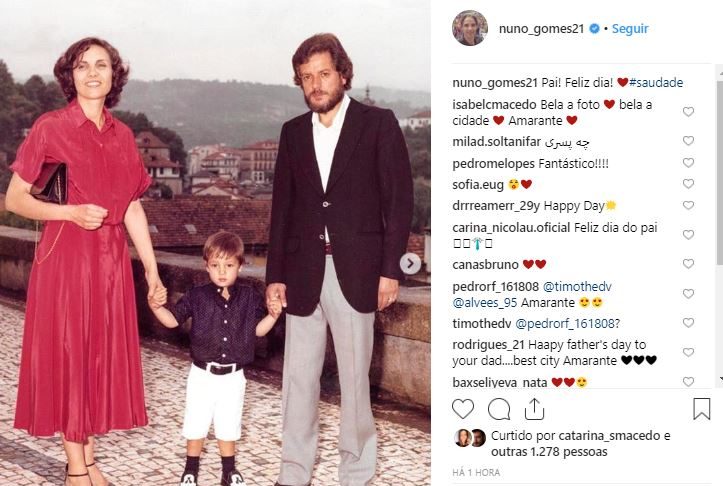This screenshot has width=723, height=486.
Task: Share the post using the upload arrow icon
Action: [534, 409]
